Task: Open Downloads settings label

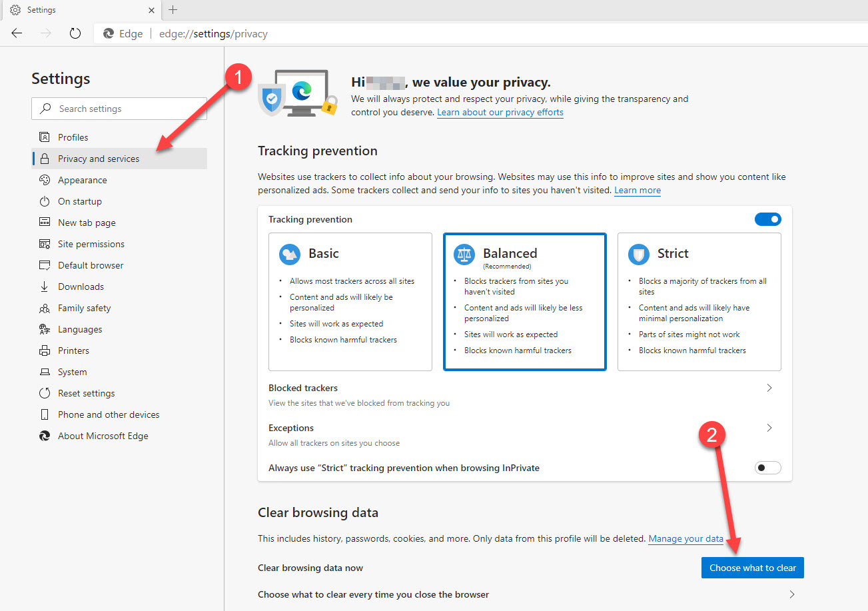Action: 81,287
